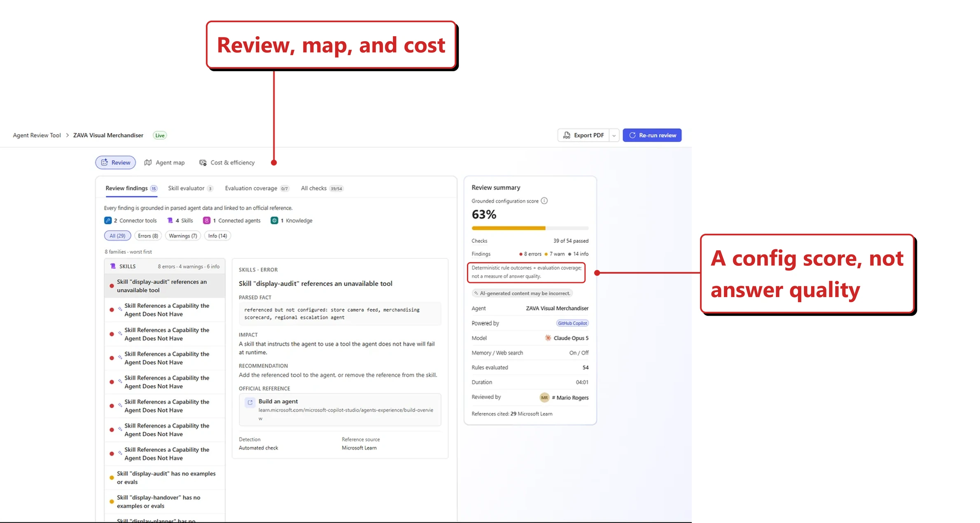Select the Skill evaluator tab
980x523 pixels.
coord(190,188)
